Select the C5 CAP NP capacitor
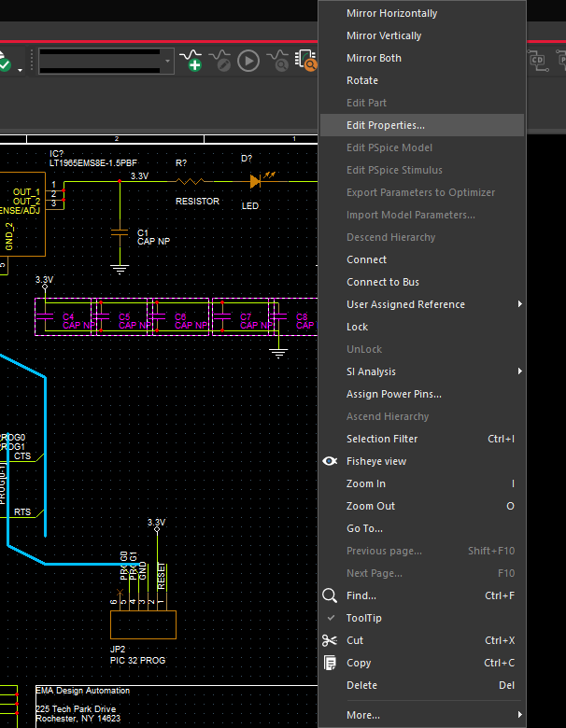 [121, 316]
